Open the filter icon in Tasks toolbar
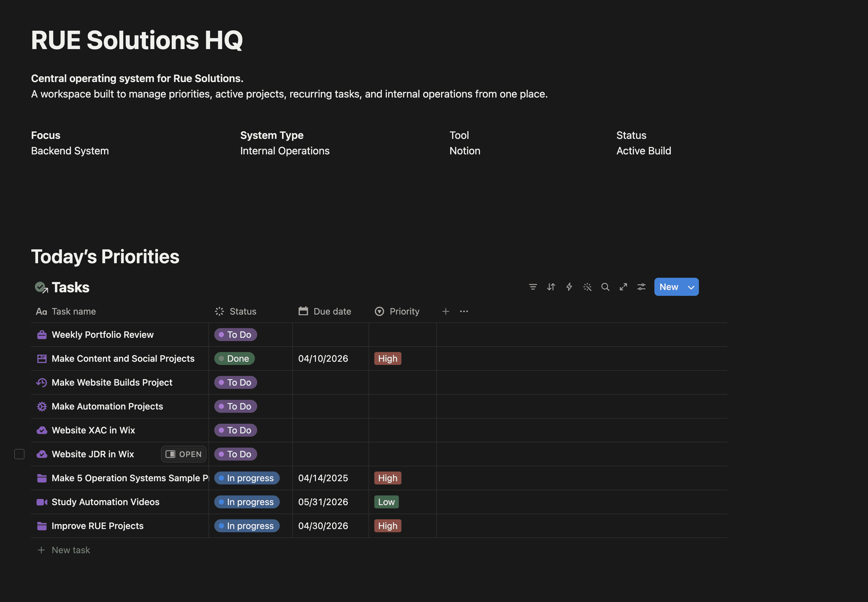The image size is (868, 602). pos(532,287)
